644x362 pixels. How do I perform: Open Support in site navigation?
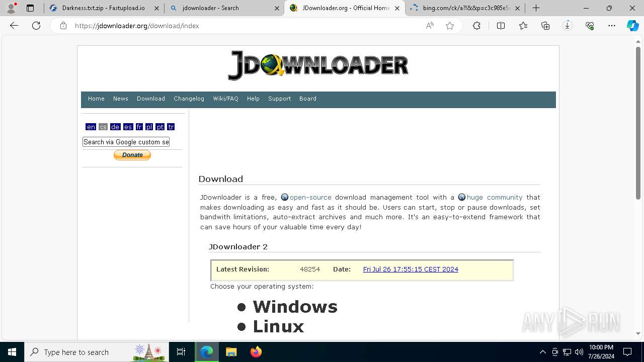point(280,99)
